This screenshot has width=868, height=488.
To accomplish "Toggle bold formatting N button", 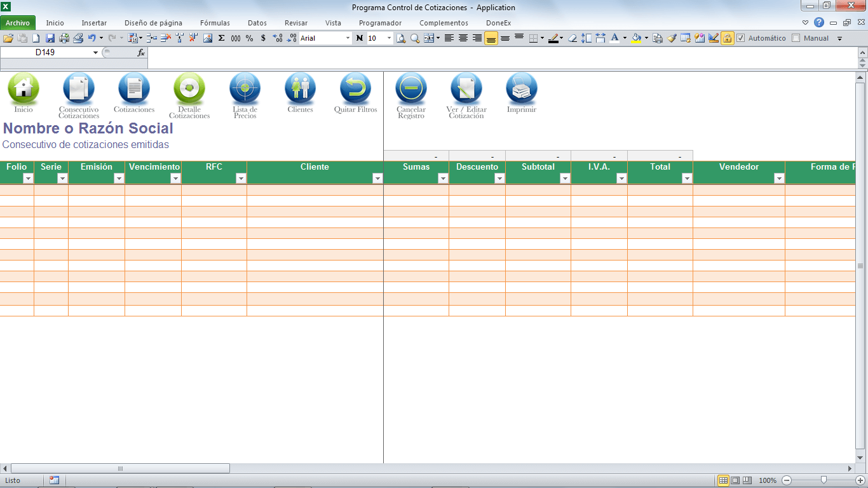I will pos(360,38).
